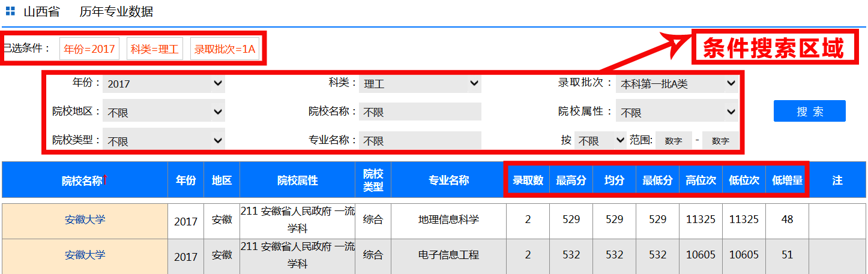Click the 专业名称 text input field

click(x=420, y=141)
